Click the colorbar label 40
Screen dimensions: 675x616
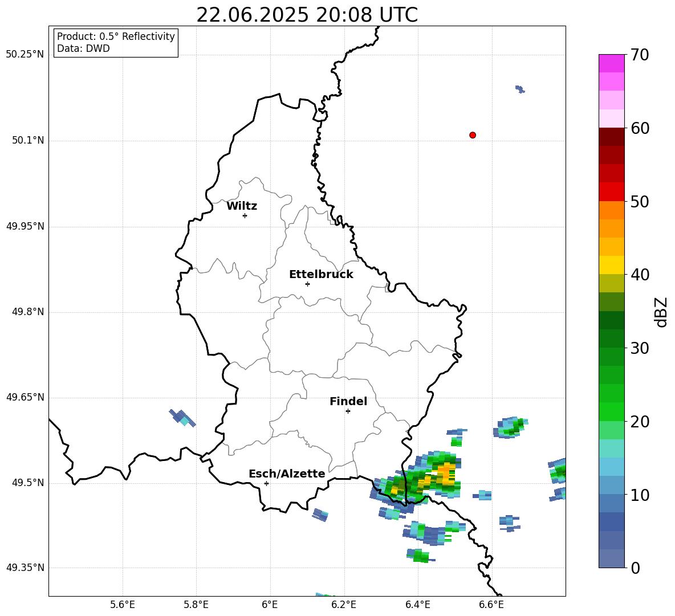tap(640, 275)
